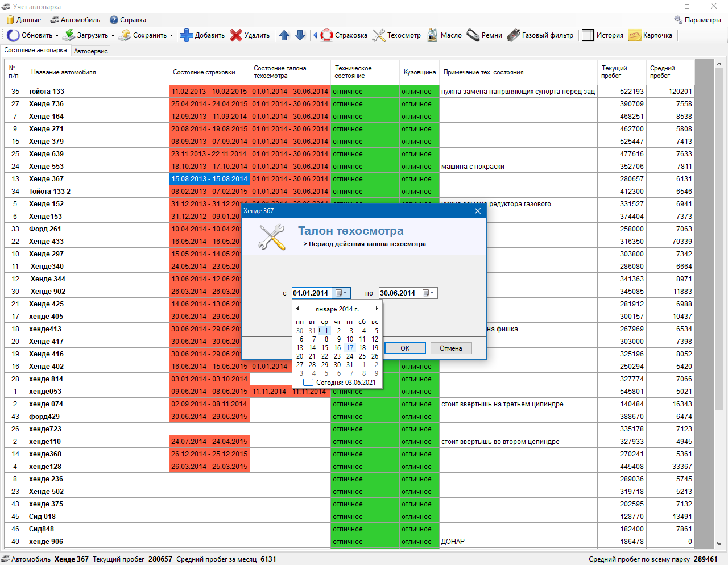Open the Страховка insurance tool

pos(344,35)
